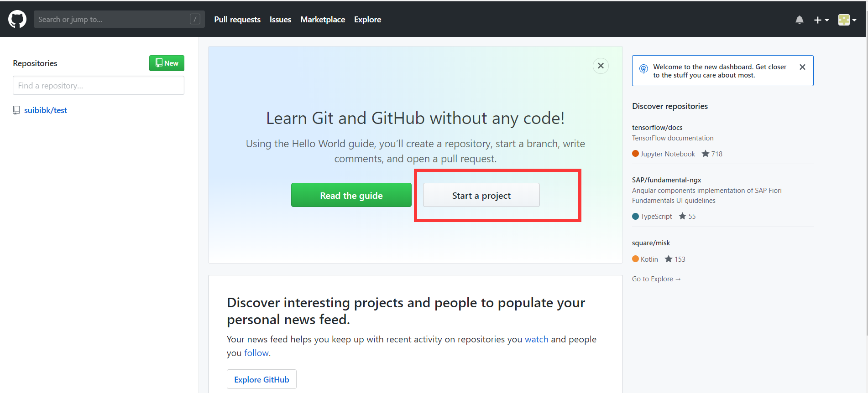868x393 pixels.
Task: Go to Pull requests
Action: (x=237, y=20)
